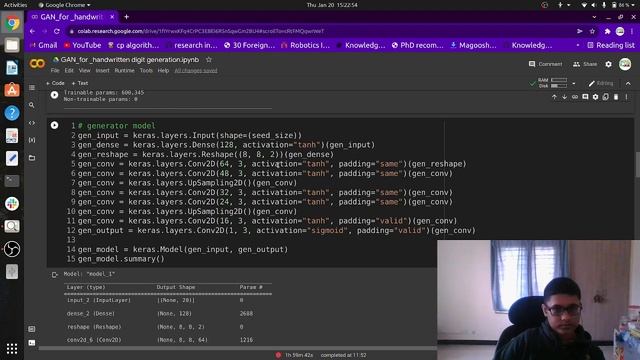Viewport: 640px width, 360px height.
Task: Open the Edit menu
Action: 69,71
